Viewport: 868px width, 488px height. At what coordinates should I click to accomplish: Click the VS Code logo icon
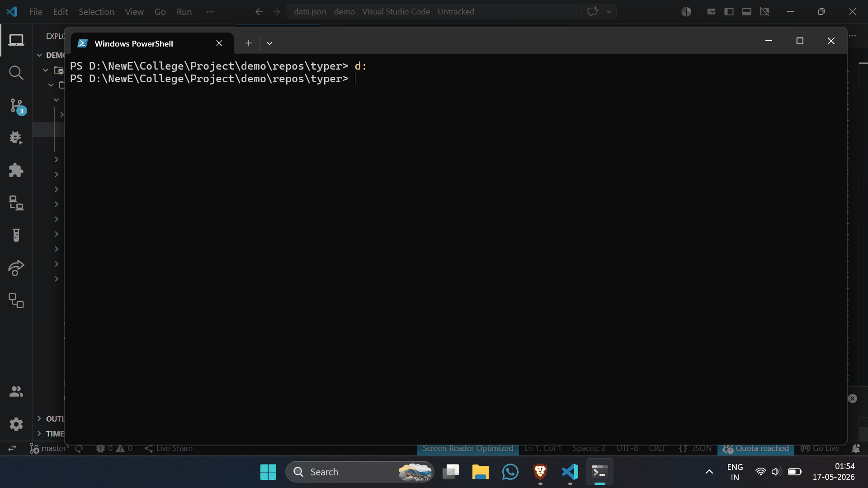12,12
